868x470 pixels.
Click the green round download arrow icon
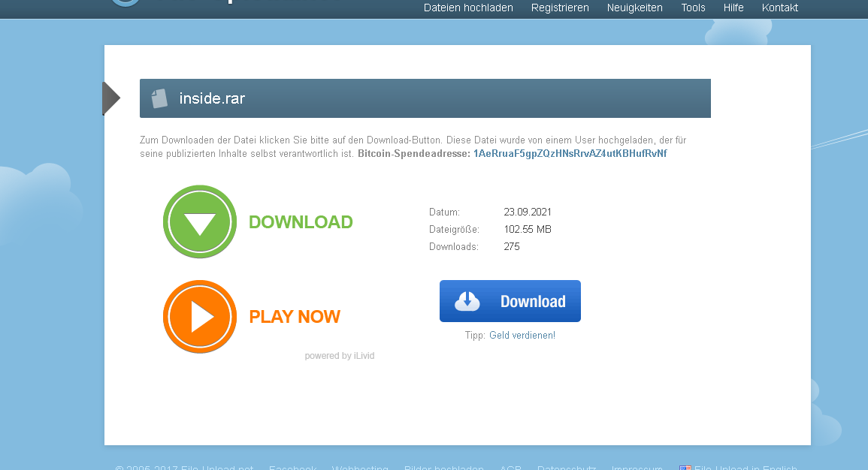point(200,221)
